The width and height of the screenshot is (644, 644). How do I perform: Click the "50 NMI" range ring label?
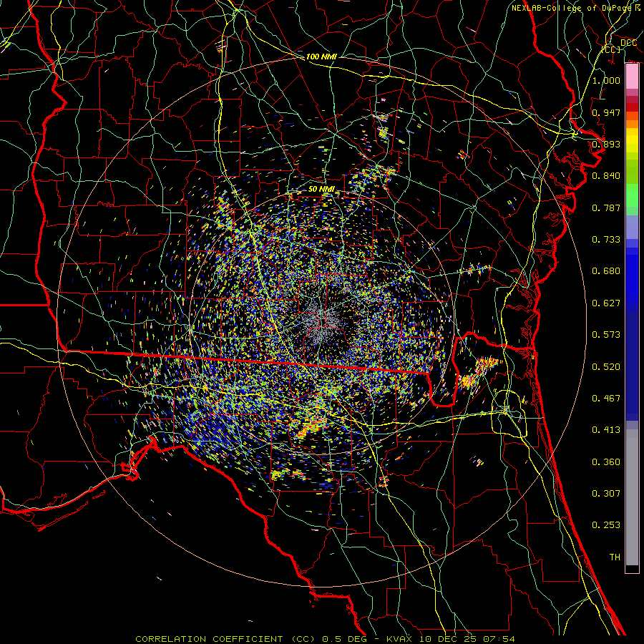[321, 189]
